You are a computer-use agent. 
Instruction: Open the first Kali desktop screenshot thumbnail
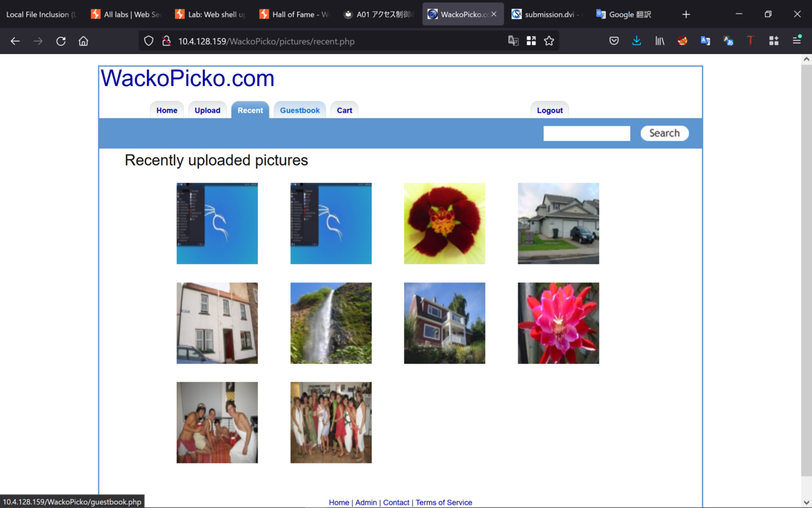[217, 224]
